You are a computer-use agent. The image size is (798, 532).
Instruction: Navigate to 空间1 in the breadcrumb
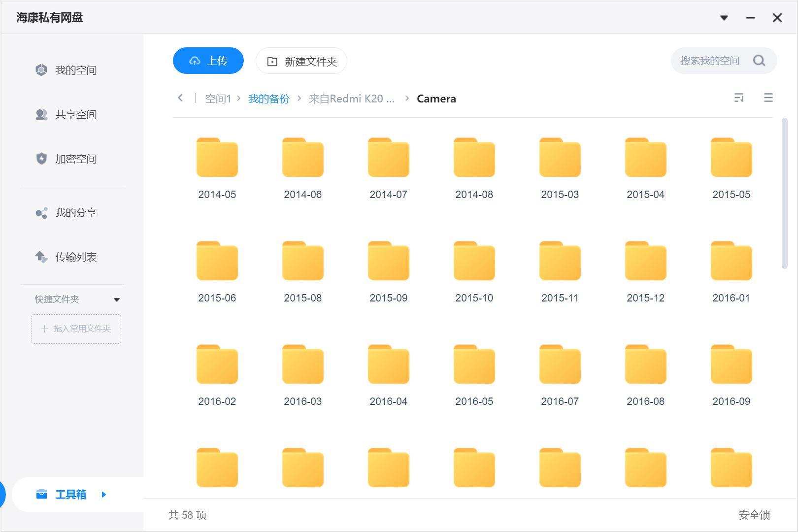pyautogui.click(x=218, y=98)
